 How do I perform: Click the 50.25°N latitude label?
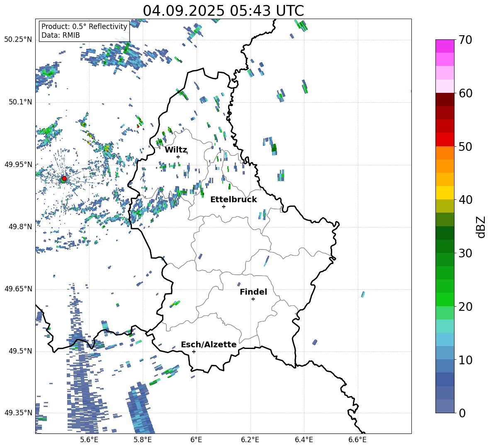point(18,40)
